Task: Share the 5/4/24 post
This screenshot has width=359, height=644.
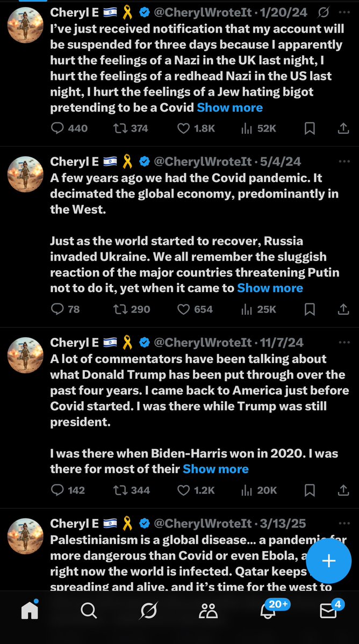Action: [x=343, y=309]
